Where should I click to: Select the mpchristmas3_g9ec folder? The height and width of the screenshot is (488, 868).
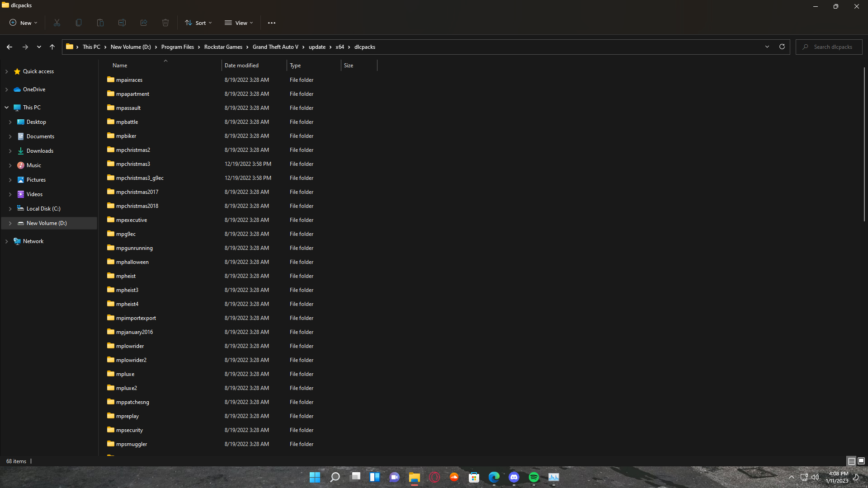pyautogui.click(x=140, y=178)
